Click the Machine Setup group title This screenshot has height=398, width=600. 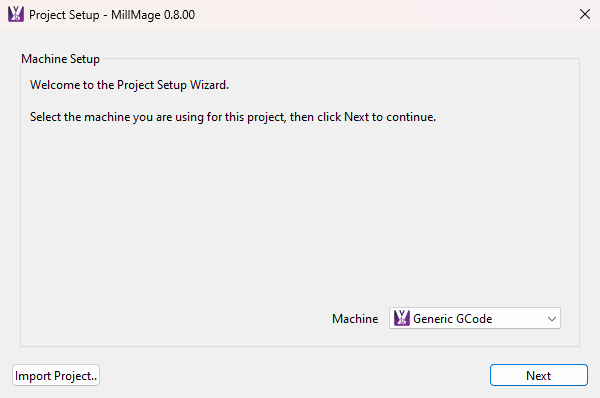click(x=60, y=59)
